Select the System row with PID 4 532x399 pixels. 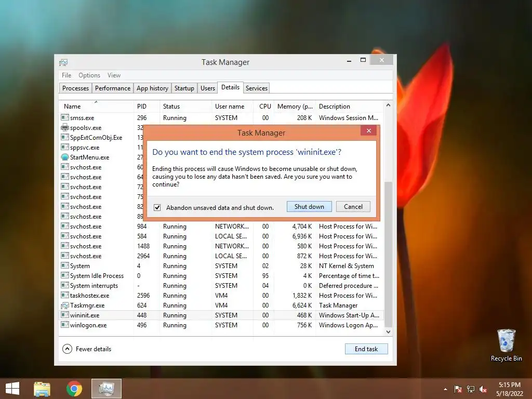coord(221,265)
